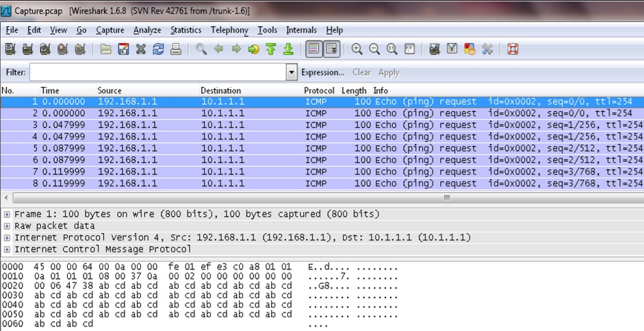
Task: Open the Statistics menu
Action: (185, 30)
